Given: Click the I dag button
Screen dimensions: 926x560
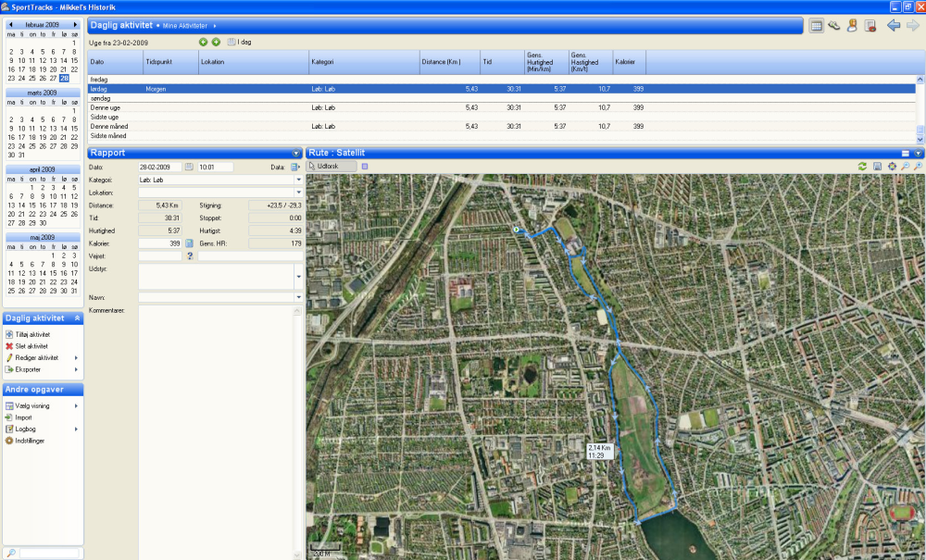Looking at the screenshot, I should 241,42.
